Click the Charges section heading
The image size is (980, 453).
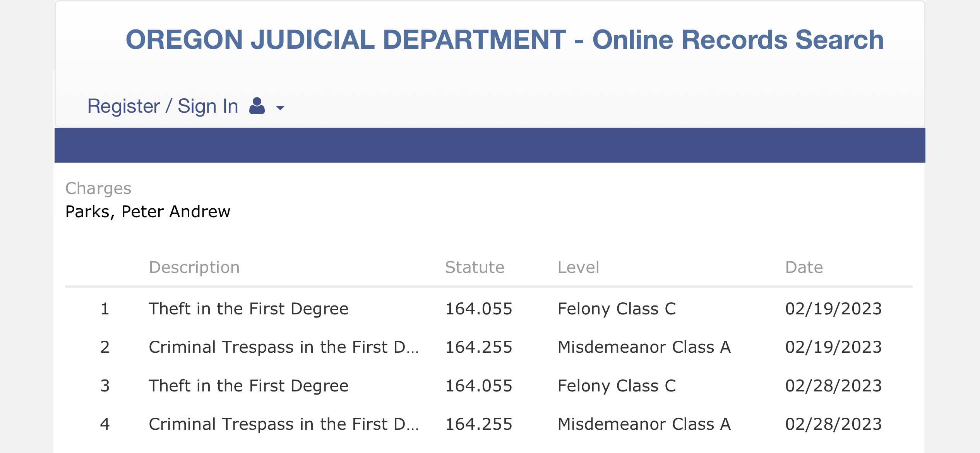(x=98, y=189)
